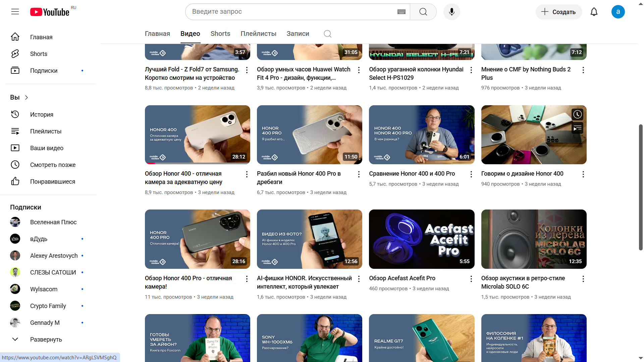Viewport: 644px width, 362px height.
Task: Open the on-screen keyboard icon in search
Action: point(401,12)
